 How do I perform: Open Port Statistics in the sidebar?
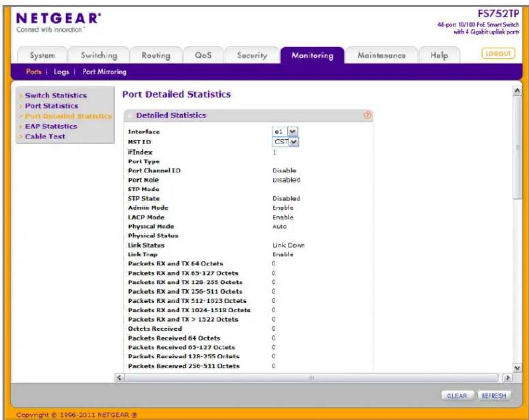pyautogui.click(x=51, y=106)
